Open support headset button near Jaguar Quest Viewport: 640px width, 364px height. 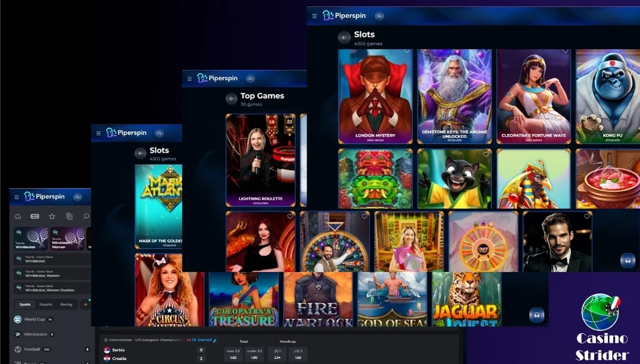pos(537,315)
